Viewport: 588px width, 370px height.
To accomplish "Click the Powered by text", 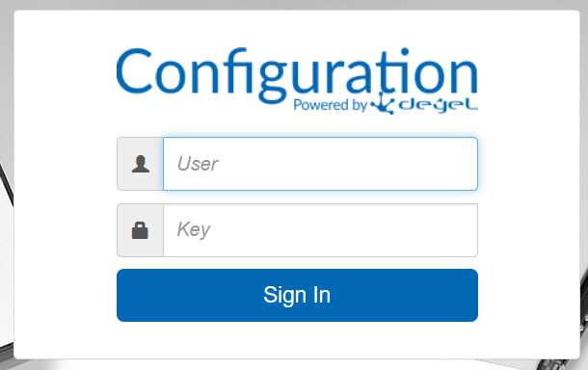I will click(x=330, y=105).
